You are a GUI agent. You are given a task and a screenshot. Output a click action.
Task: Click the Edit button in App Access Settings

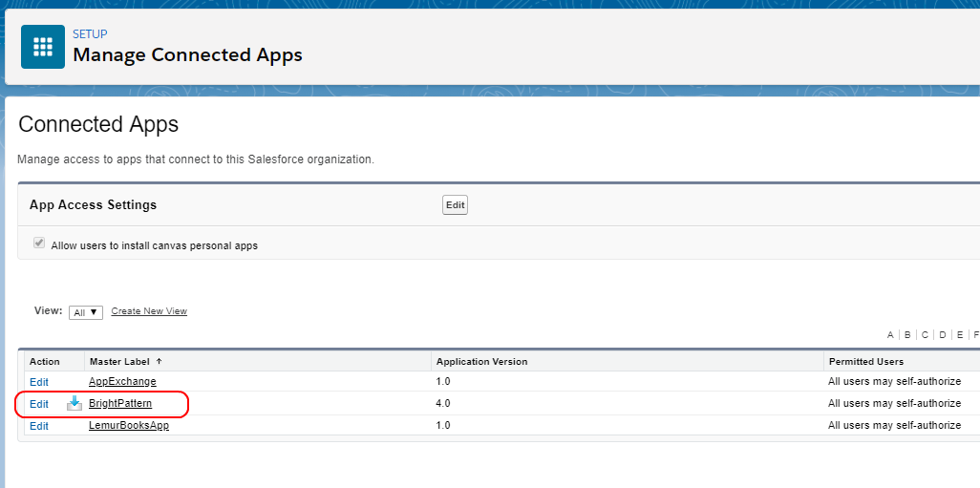455,205
